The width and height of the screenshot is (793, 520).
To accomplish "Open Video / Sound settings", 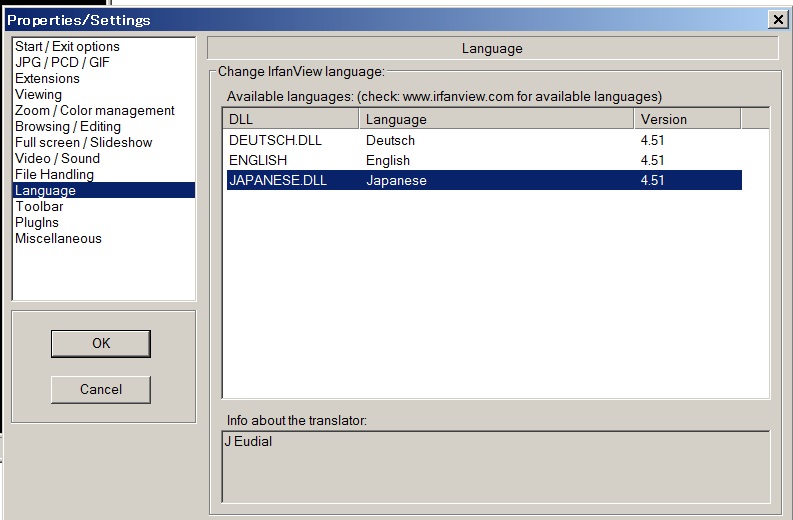I will [x=57, y=159].
